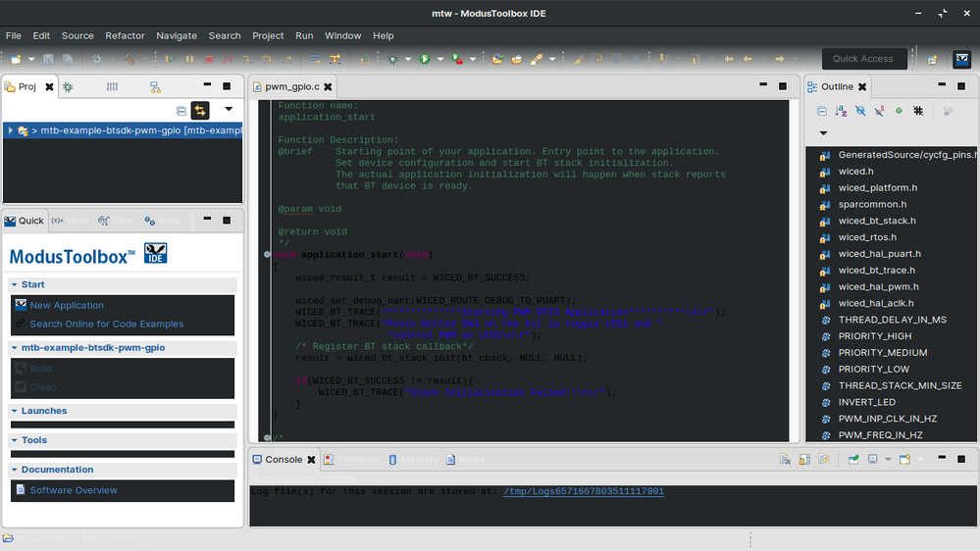Close the Outline view tab
The image size is (980, 551).
[862, 87]
